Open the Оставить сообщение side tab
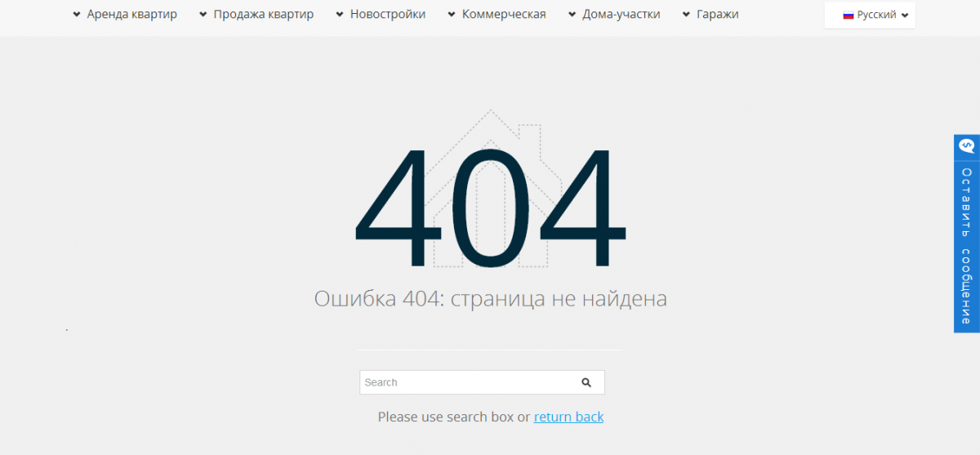This screenshot has width=980, height=455. click(967, 234)
